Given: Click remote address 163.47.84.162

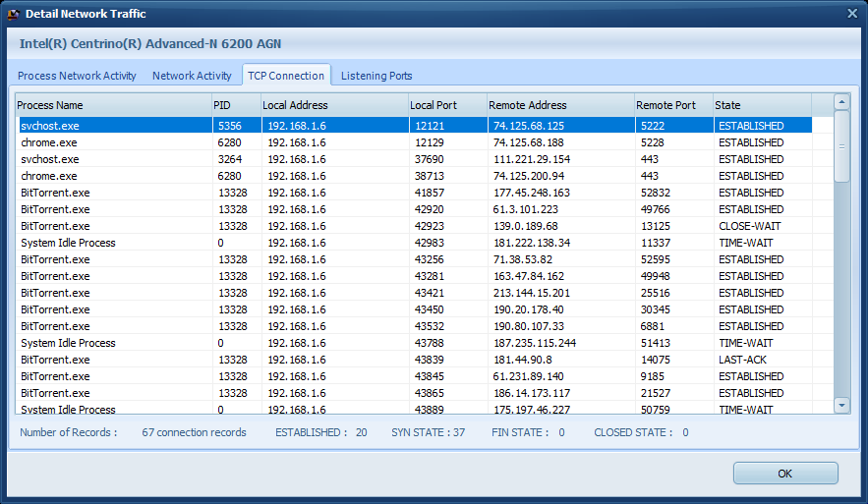Looking at the screenshot, I should (529, 276).
